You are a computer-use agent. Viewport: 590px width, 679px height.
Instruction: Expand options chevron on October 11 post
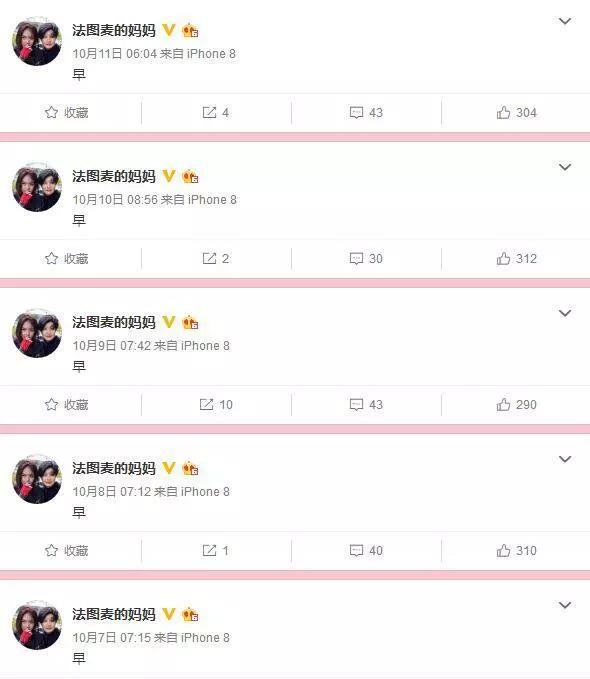(564, 21)
